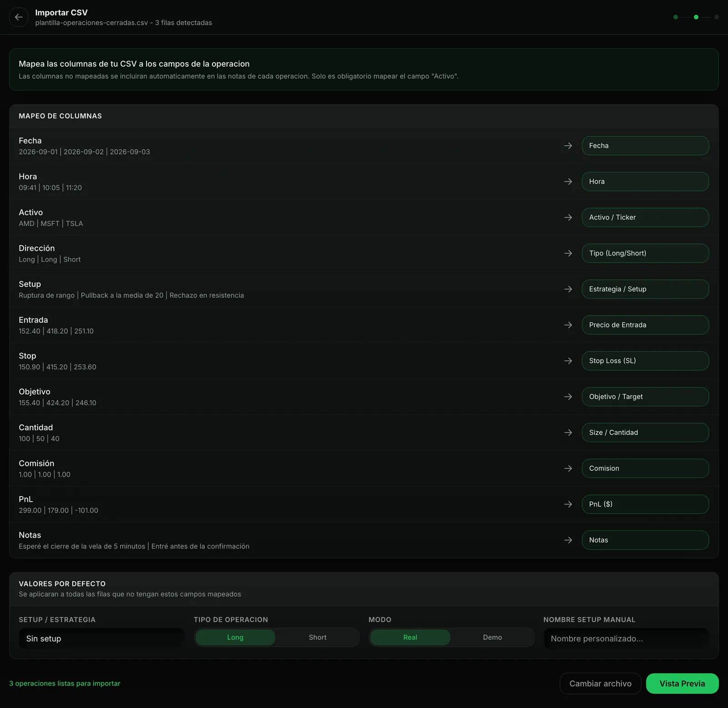728x708 pixels.
Task: Choose Demo mode
Action: click(492, 637)
